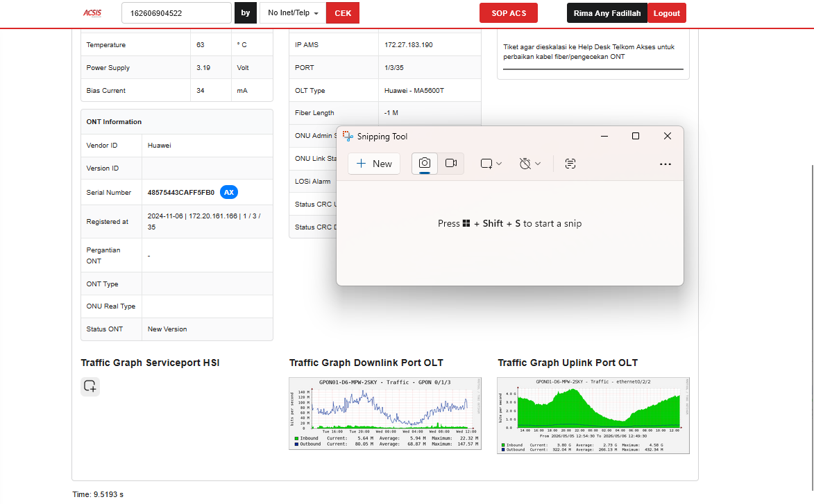
Task: Select serial number 48575443CAFF5FB0
Action: pyautogui.click(x=180, y=192)
